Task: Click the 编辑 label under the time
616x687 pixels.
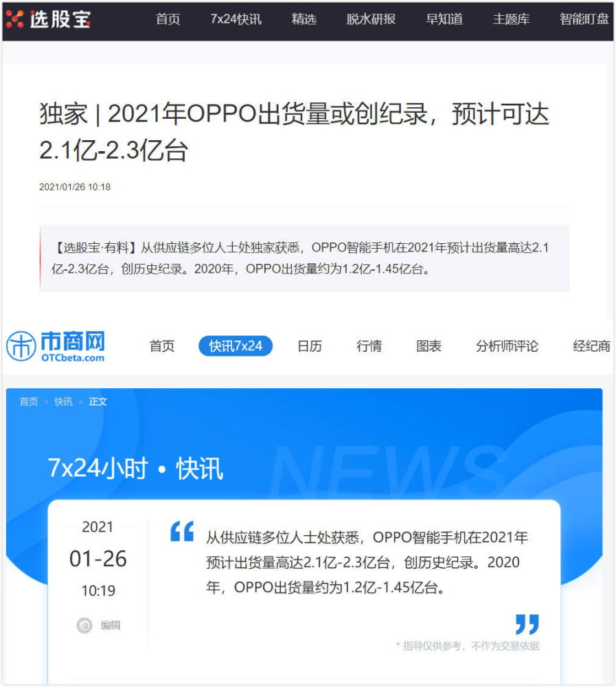Action: pos(111,625)
